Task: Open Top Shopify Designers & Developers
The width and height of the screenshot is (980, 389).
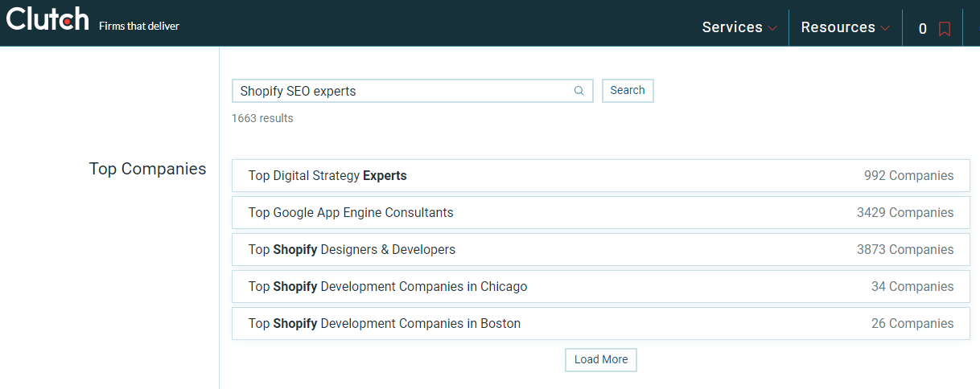Action: [601, 250]
